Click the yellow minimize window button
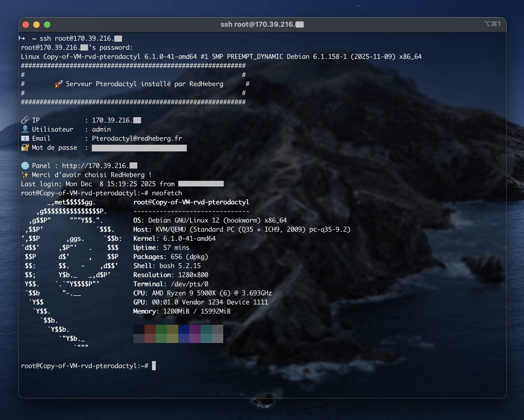 36,25
